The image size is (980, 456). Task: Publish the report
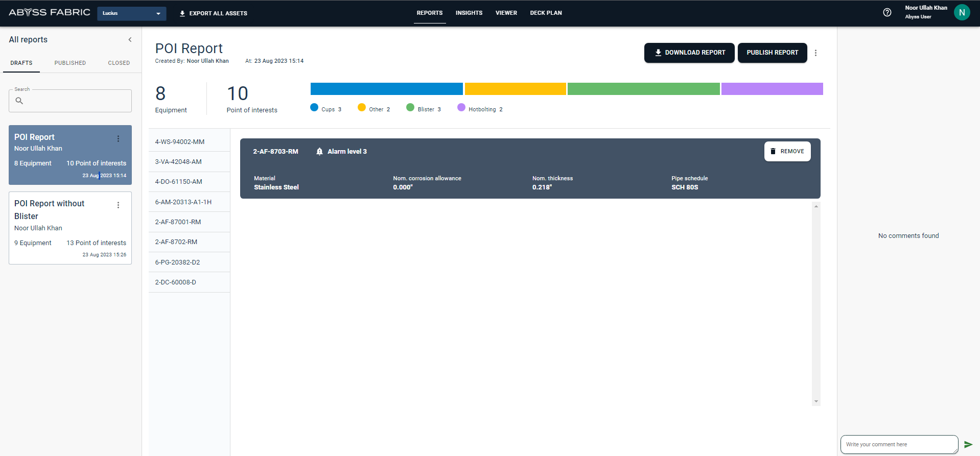click(772, 53)
